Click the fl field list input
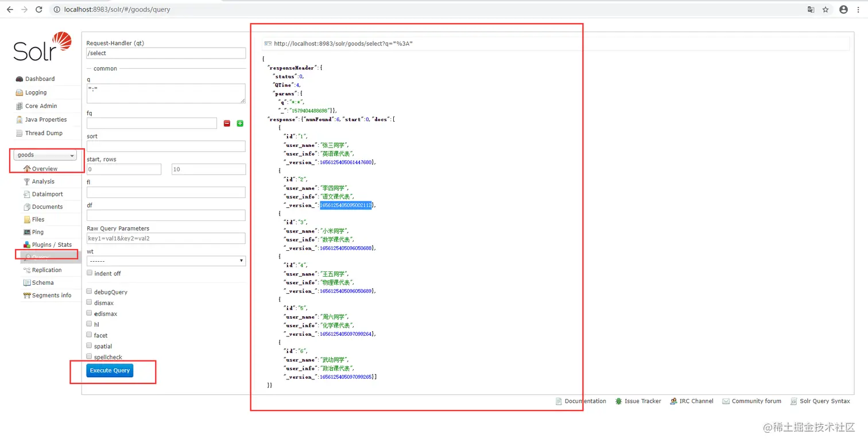This screenshot has height=446, width=868. pyautogui.click(x=166, y=192)
